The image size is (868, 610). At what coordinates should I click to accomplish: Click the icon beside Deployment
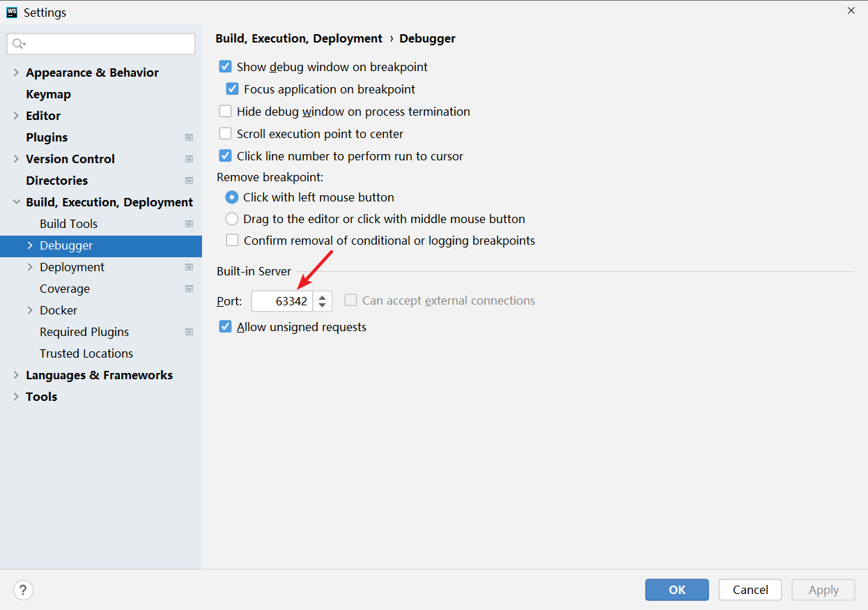point(189,267)
